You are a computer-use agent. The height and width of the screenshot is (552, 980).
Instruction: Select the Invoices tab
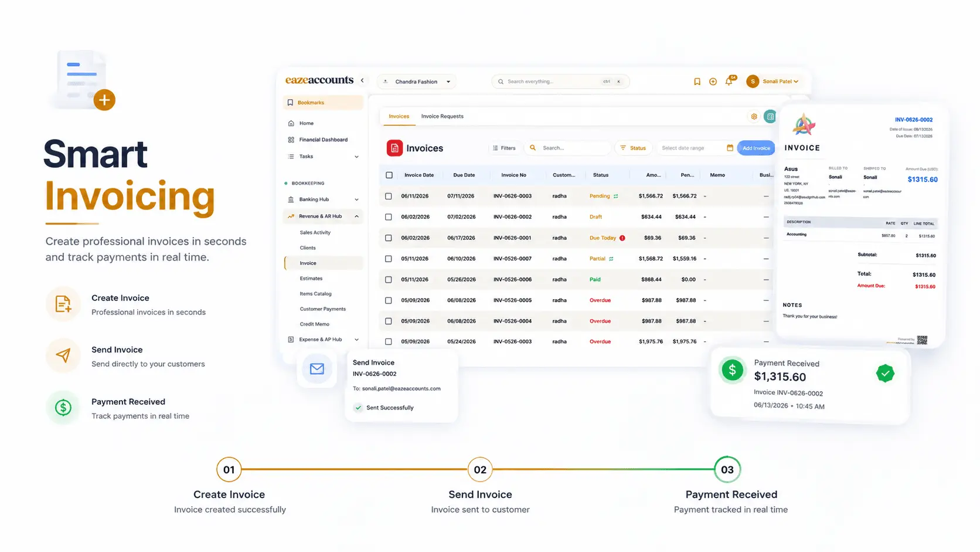click(399, 116)
